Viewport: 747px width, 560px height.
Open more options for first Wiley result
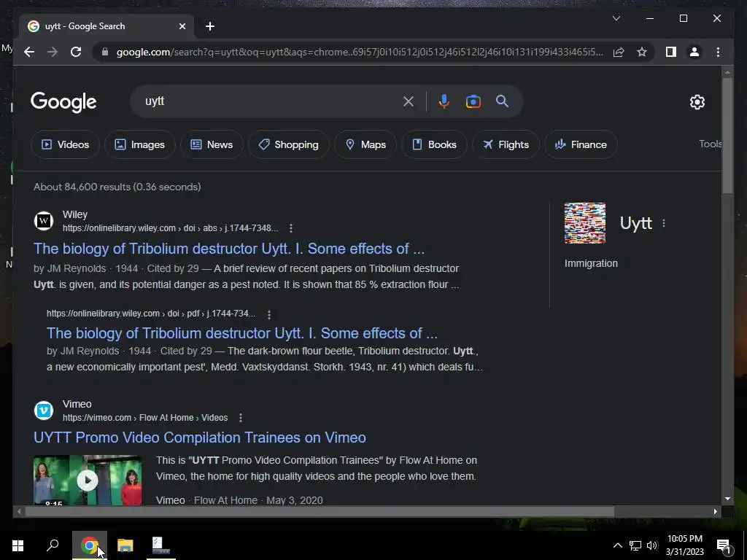[291, 228]
